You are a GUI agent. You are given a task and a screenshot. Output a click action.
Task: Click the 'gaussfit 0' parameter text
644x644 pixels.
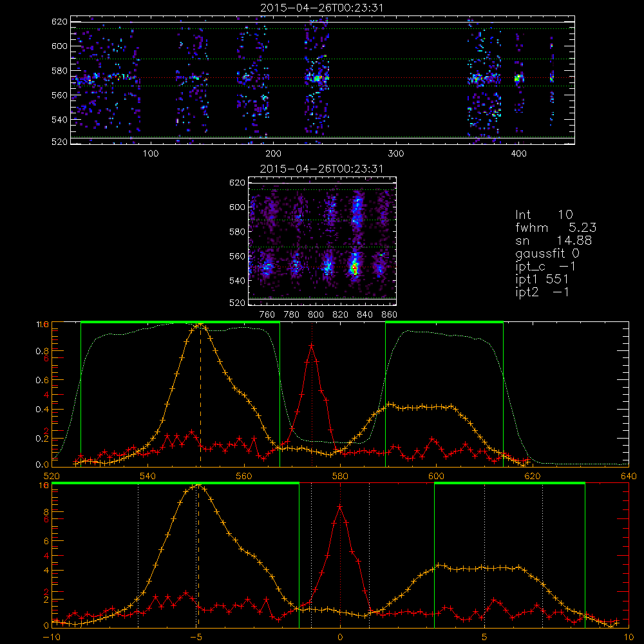coord(547,253)
